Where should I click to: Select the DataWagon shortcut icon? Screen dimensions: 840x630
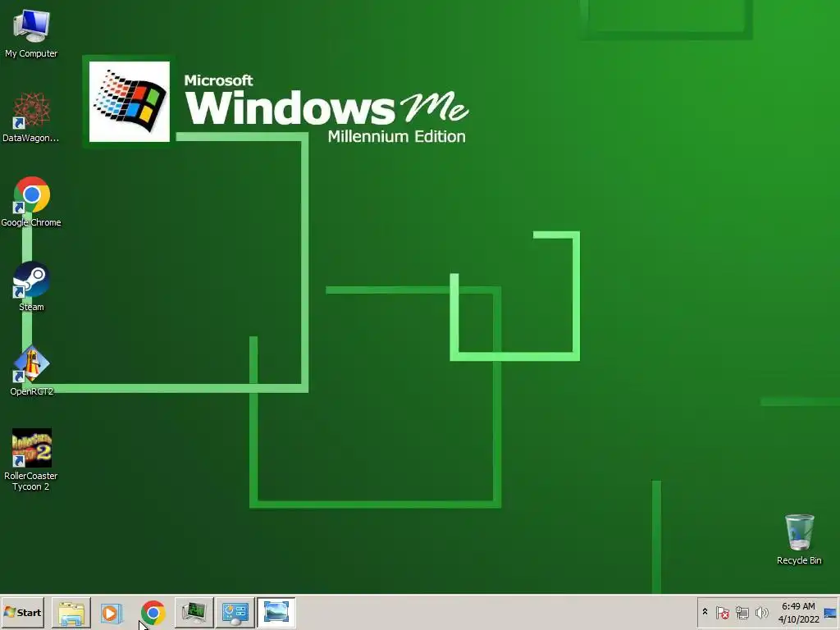[31, 117]
